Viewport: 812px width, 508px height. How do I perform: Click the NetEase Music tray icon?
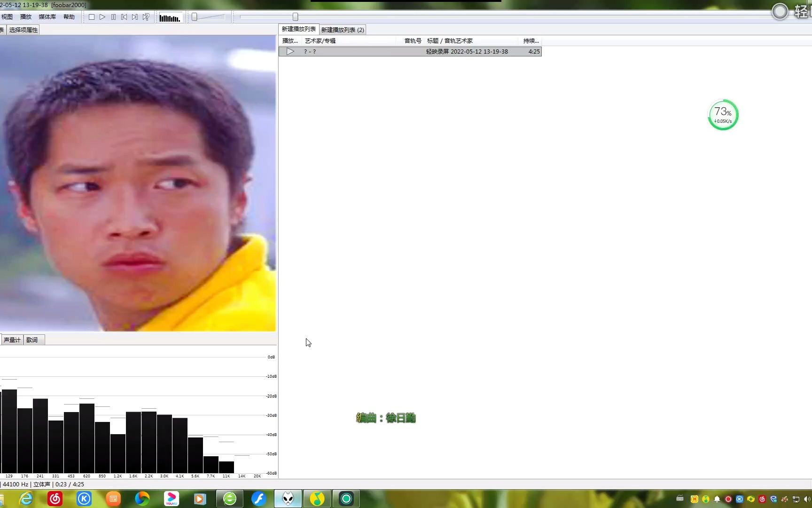(762, 499)
